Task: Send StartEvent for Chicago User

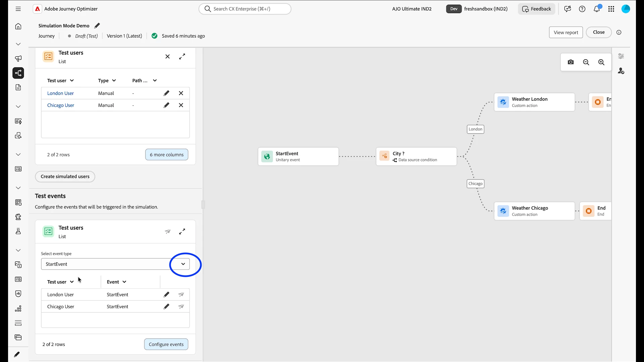Action: [x=181, y=306]
